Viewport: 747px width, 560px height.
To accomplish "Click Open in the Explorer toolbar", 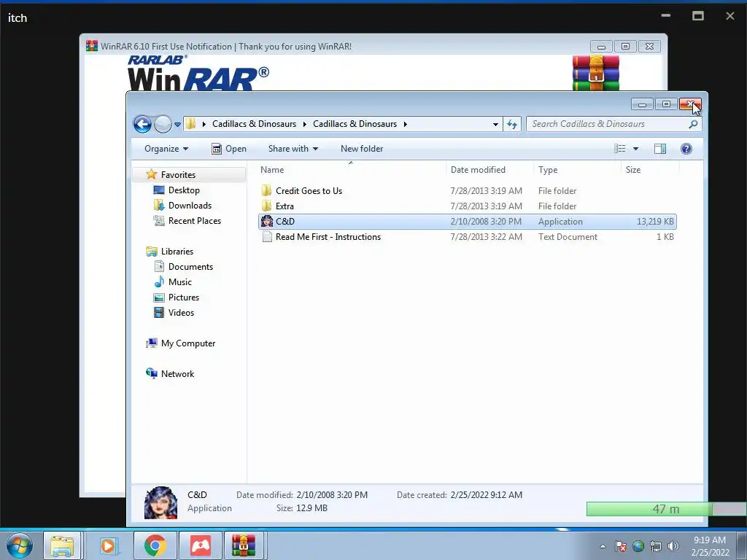I will 228,149.
